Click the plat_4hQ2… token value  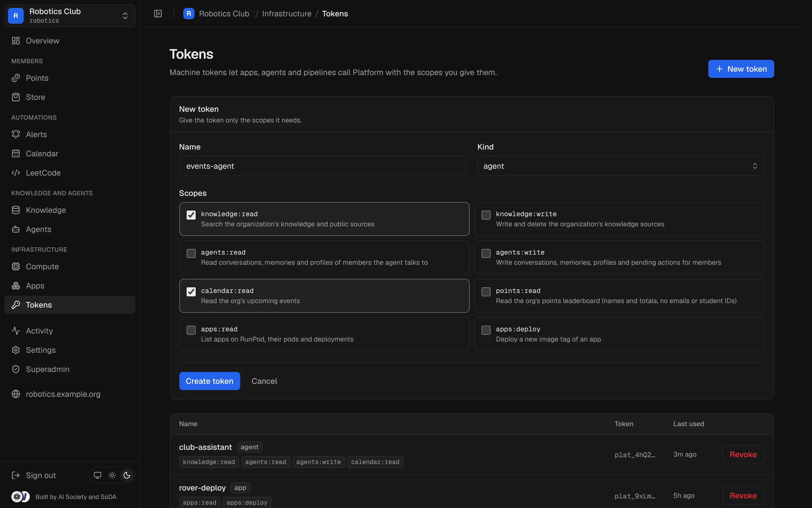[634, 455]
